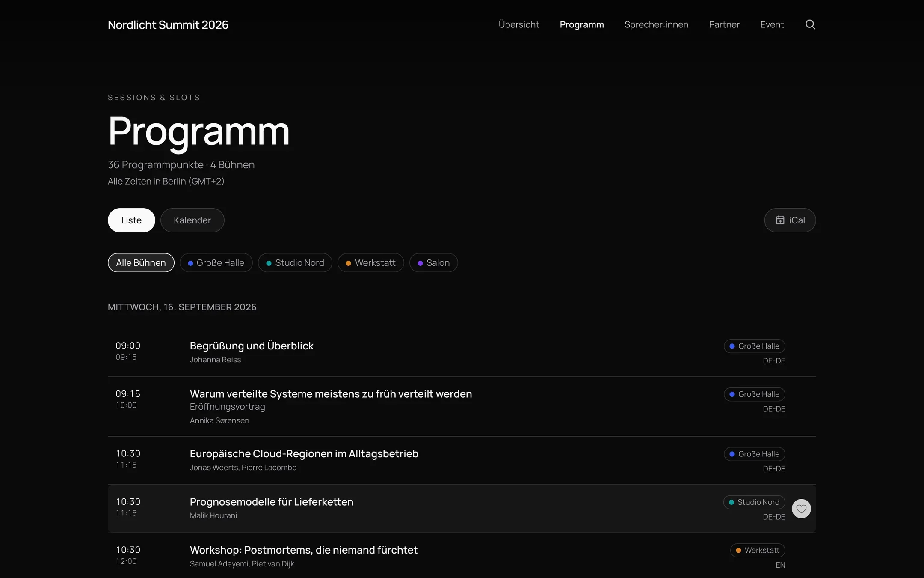Switch to the Kalender view

coord(192,220)
